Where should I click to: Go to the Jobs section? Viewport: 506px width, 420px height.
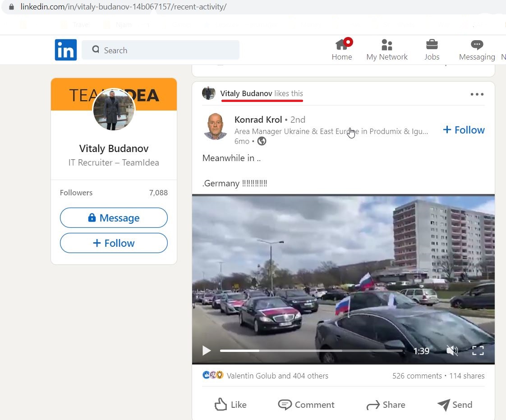pyautogui.click(x=432, y=49)
